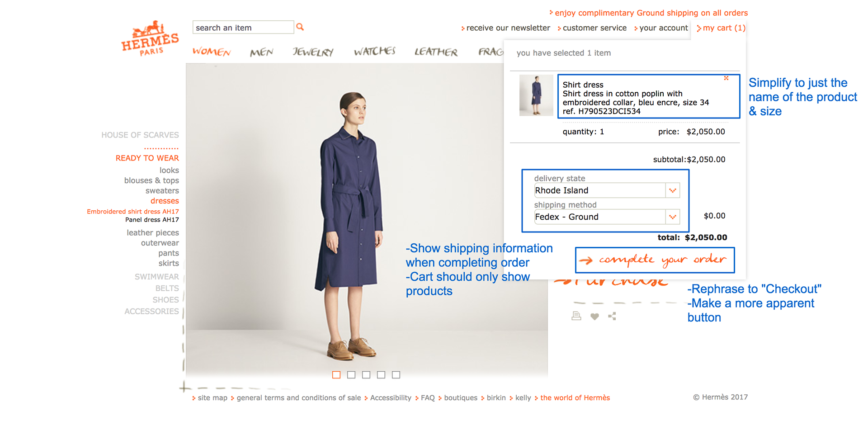Open House of Scarves category

[140, 135]
